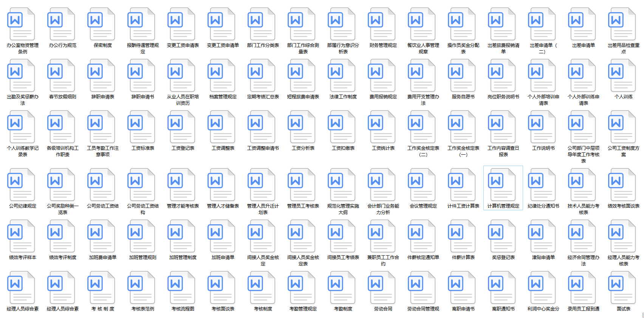Select the 春节放假细则 Word icon

(x=61, y=76)
